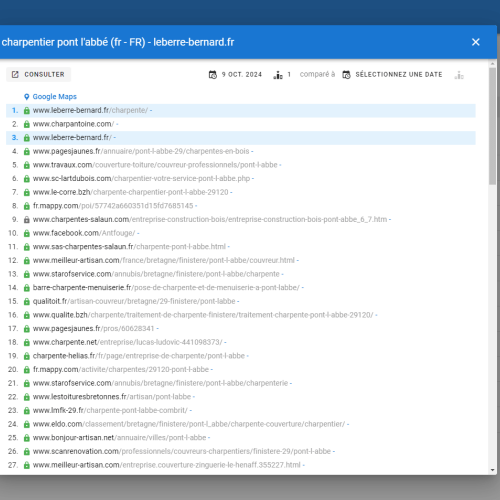This screenshot has height=500, width=500.
Task: Open the Google Maps link
Action: coord(54,97)
